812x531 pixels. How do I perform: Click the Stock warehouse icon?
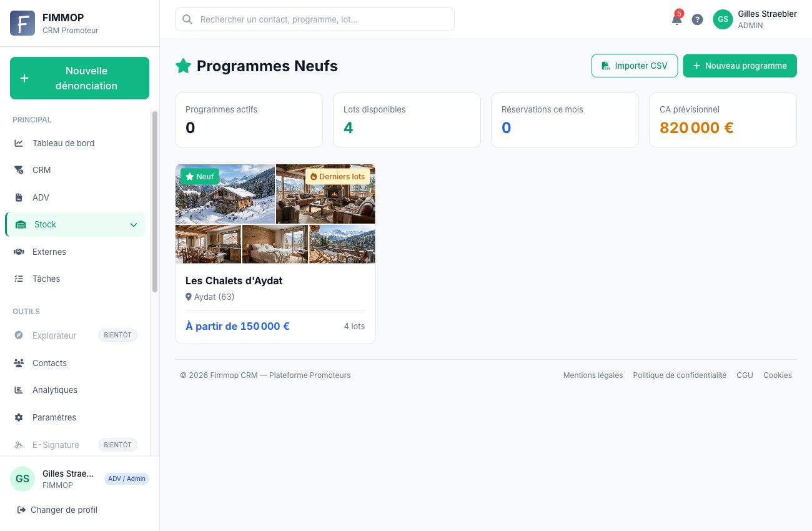pos(21,225)
